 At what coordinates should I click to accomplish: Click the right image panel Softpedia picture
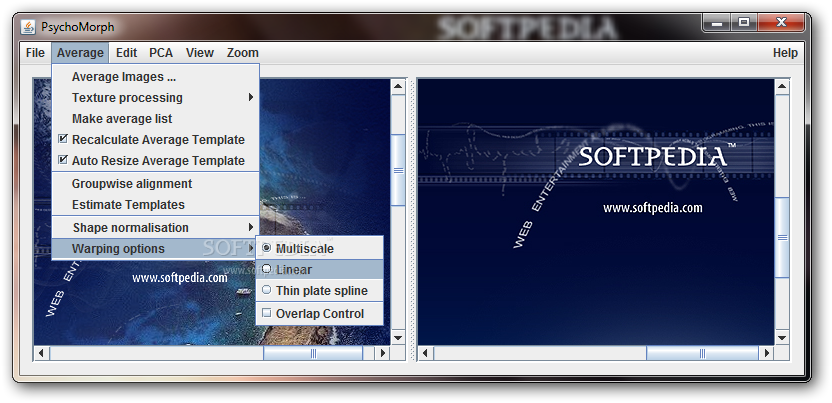coord(596,212)
